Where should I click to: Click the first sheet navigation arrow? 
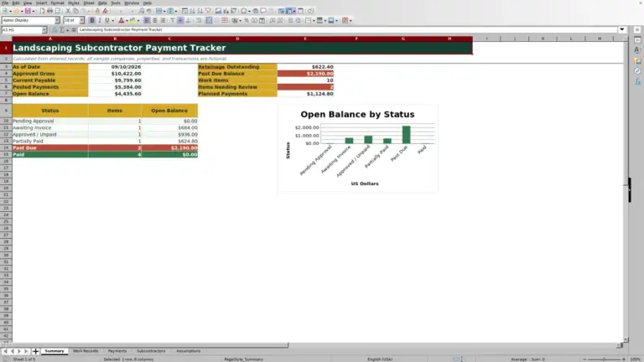pyautogui.click(x=5, y=351)
